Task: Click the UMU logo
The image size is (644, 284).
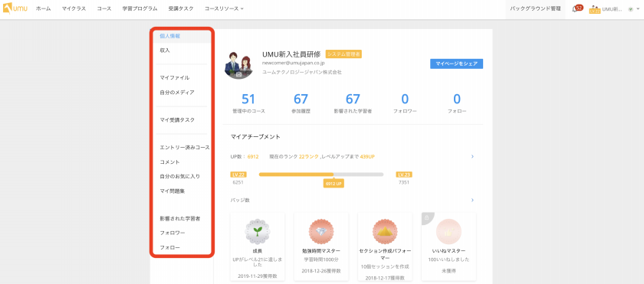Action: click(15, 8)
